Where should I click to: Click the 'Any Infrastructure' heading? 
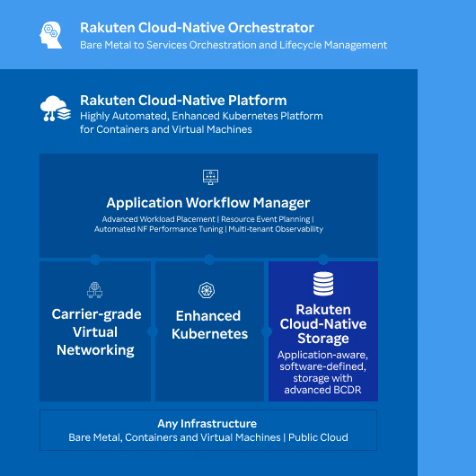tap(207, 424)
